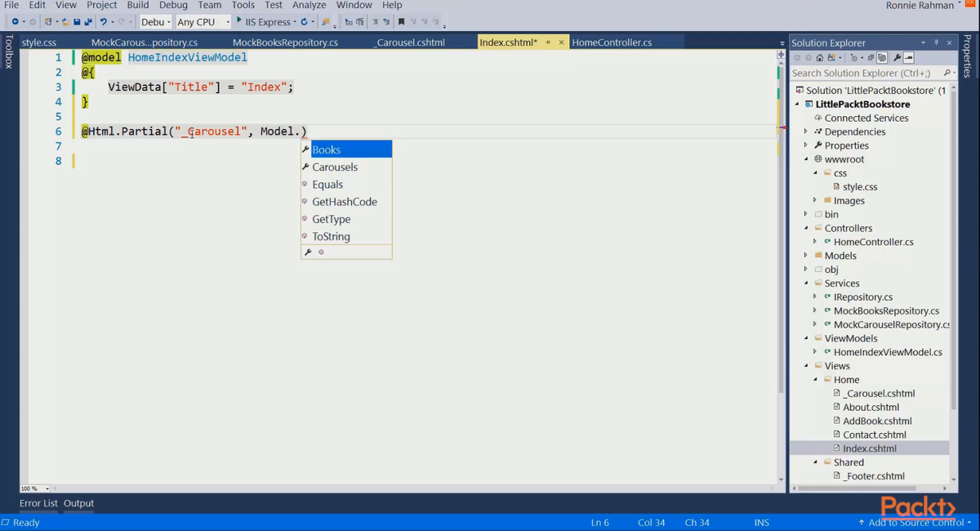Viewport: 980px width, 531px height.
Task: Click the search magnifier icon in Solution Explorer
Action: click(x=947, y=73)
